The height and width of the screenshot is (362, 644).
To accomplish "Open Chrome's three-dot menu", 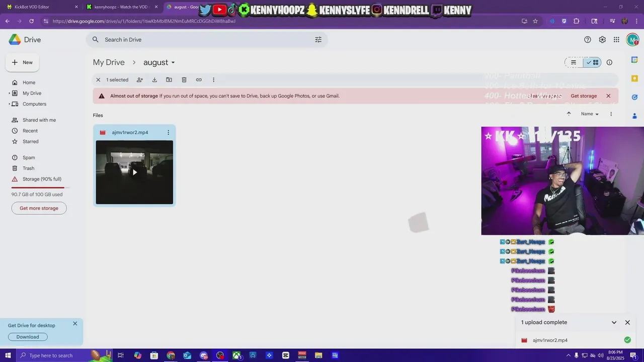I will click(635, 21).
